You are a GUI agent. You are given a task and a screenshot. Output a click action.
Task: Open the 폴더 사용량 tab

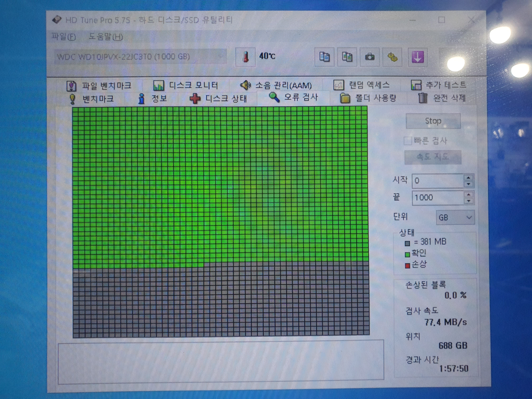[368, 98]
